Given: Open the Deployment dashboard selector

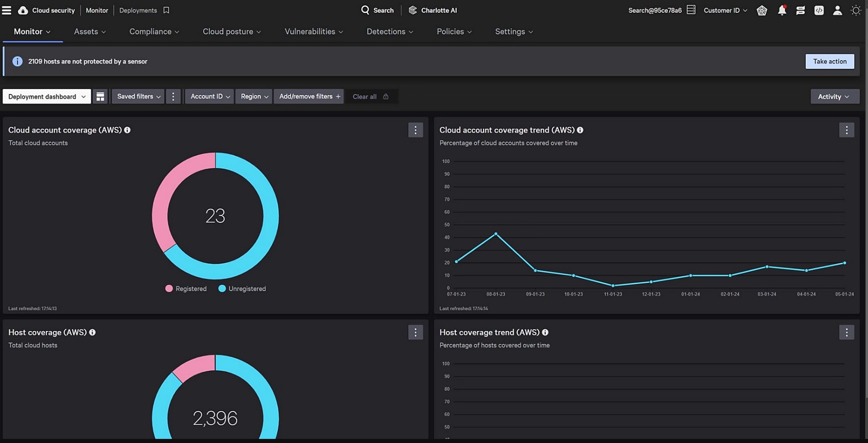Looking at the screenshot, I should click(47, 96).
